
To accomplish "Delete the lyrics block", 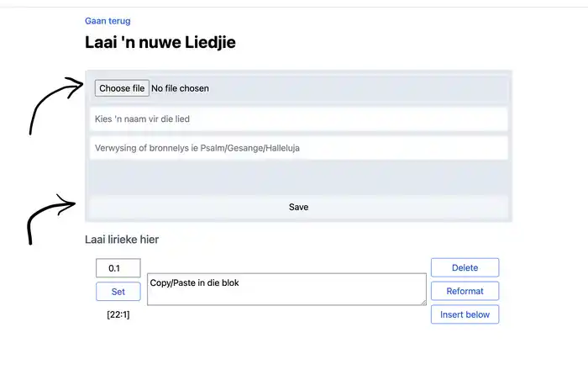I will [x=465, y=267].
